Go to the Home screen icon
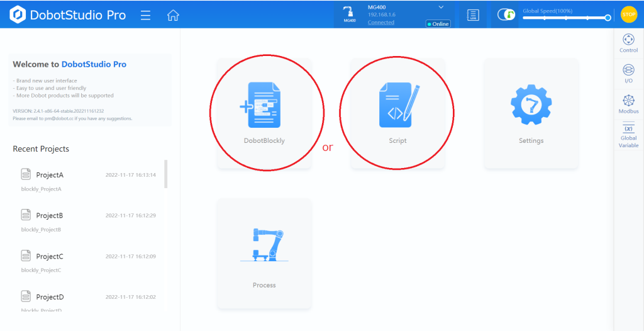The width and height of the screenshot is (644, 331). [x=174, y=15]
